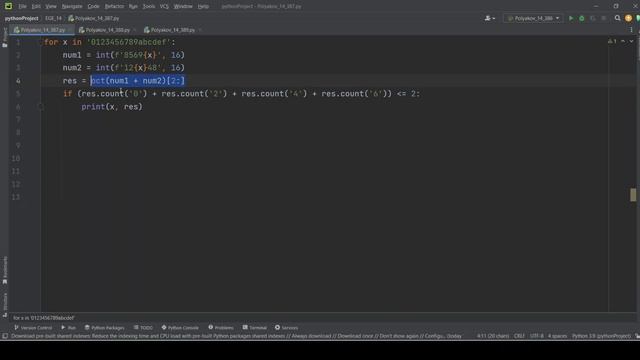Open the Tools menu
640x360 pixels.
pos(149,7)
